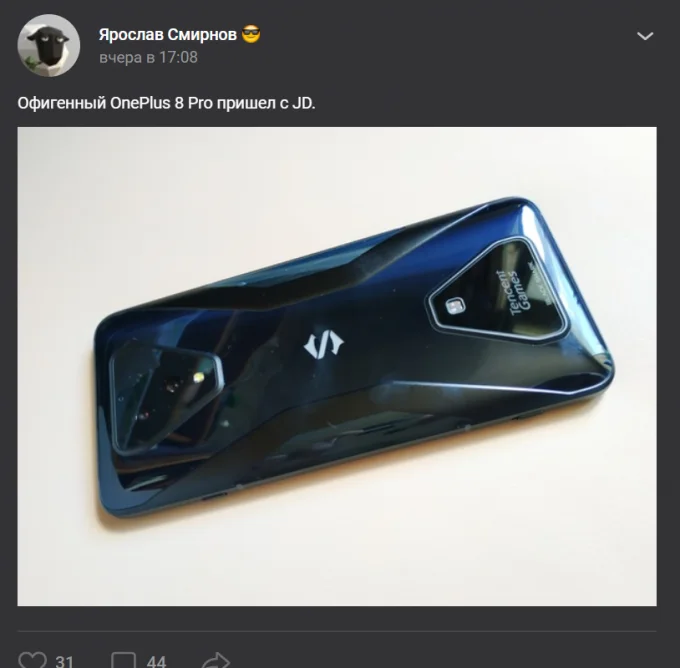Screen dimensions: 680x668
Task: Expand the post options chevron menu
Action: tap(645, 36)
